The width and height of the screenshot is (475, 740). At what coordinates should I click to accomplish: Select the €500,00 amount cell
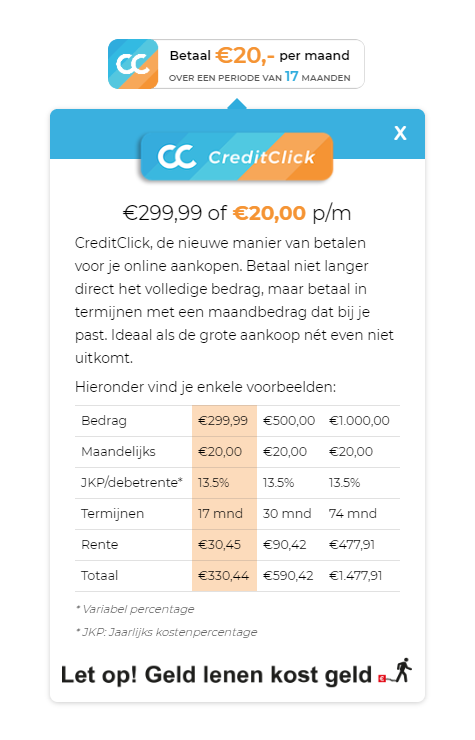(289, 420)
